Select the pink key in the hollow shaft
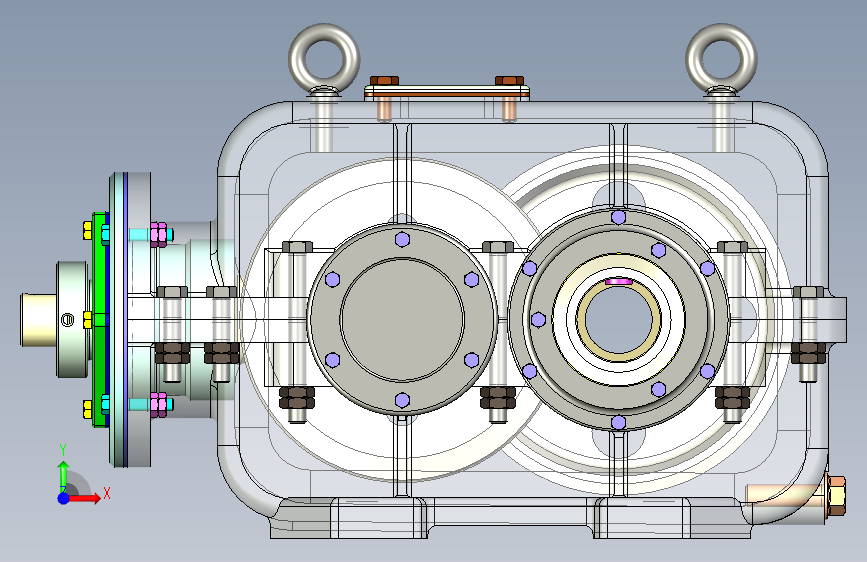This screenshot has height=562, width=867. (618, 282)
